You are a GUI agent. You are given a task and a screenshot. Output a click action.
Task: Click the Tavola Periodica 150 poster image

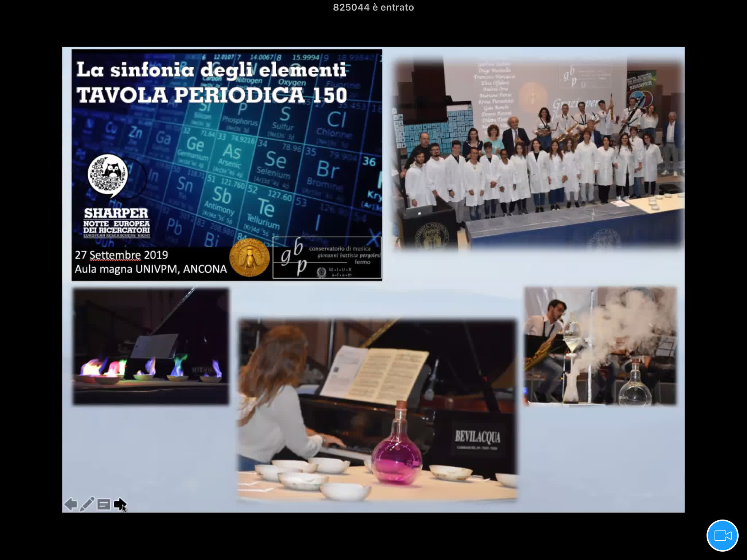(227, 165)
